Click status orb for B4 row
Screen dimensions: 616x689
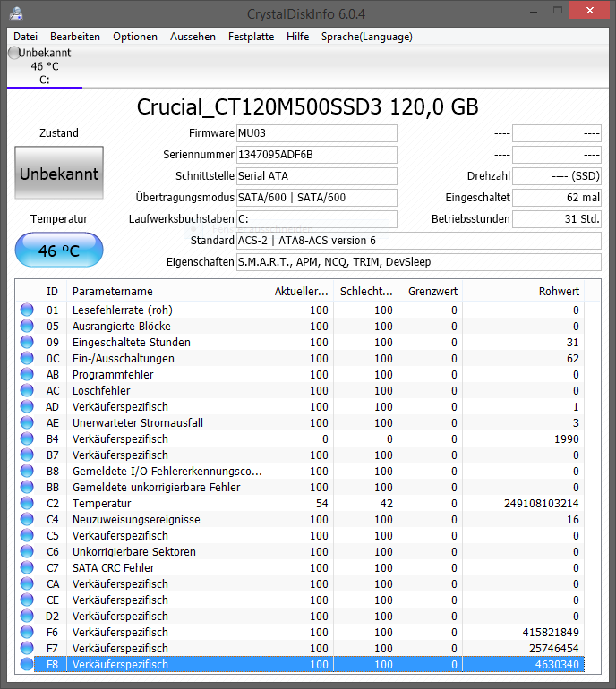tap(27, 438)
